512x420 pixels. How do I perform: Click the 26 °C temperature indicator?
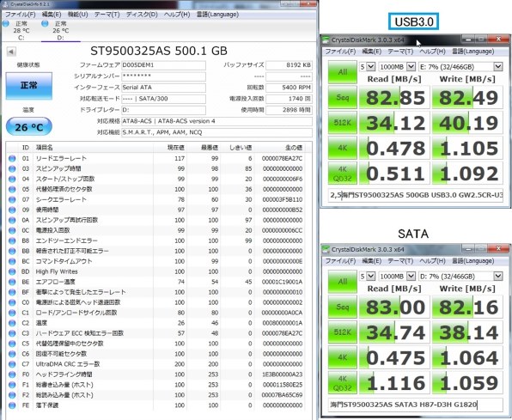29,127
